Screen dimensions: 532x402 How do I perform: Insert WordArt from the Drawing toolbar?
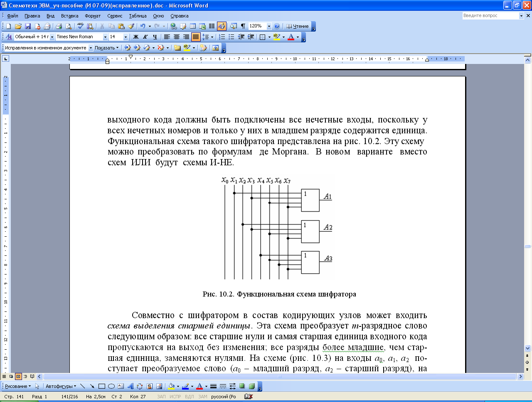[x=130, y=386]
